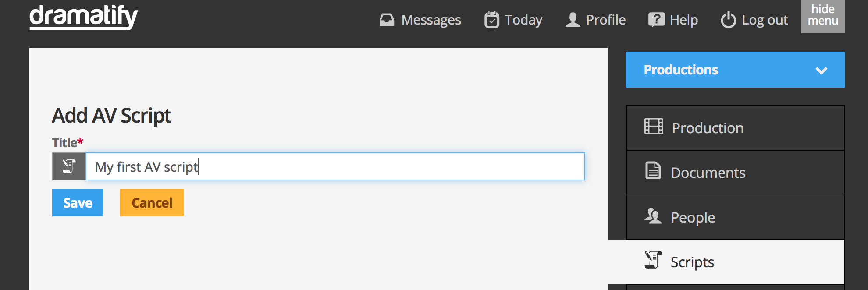This screenshot has width=868, height=290.
Task: Select the Production film strip icon
Action: click(x=654, y=127)
